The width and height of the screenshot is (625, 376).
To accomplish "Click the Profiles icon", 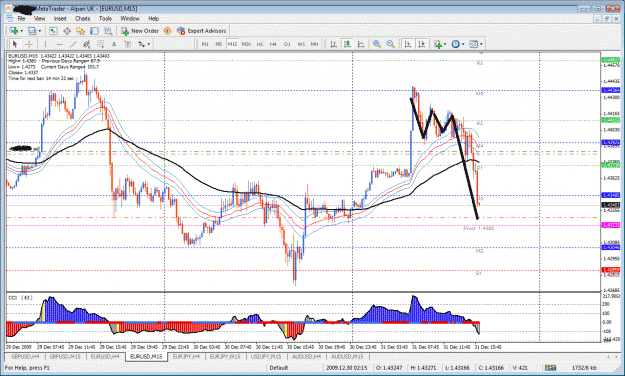I will (x=32, y=31).
